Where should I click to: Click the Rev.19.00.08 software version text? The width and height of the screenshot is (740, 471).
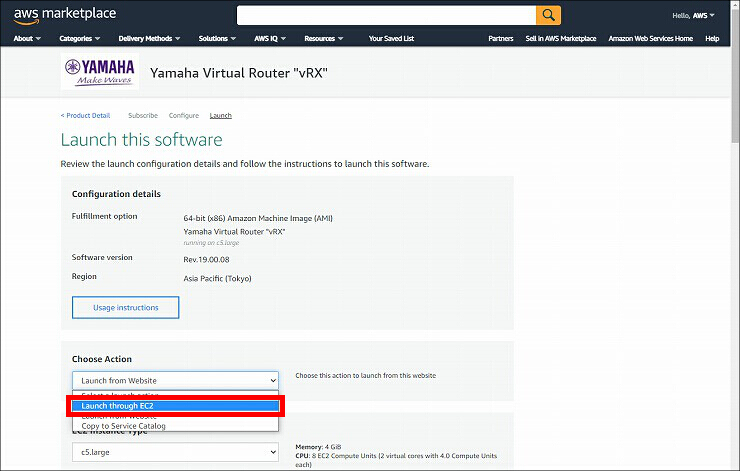[206, 260]
